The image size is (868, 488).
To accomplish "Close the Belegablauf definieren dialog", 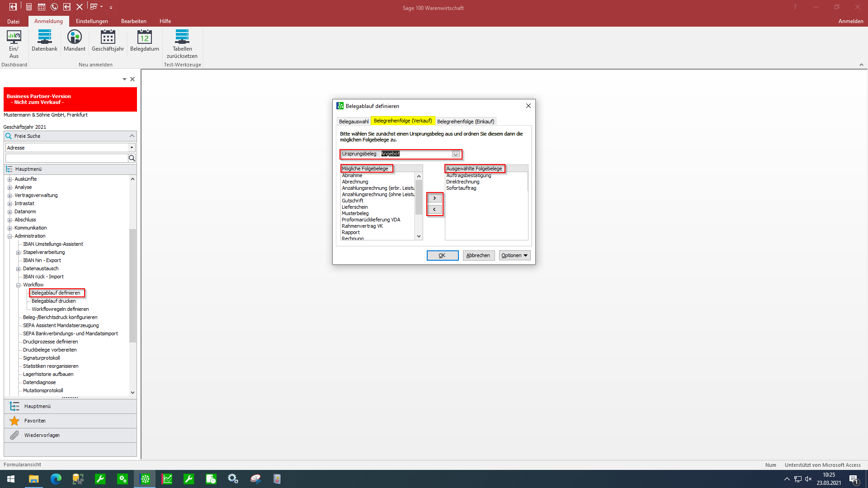I will pyautogui.click(x=528, y=106).
